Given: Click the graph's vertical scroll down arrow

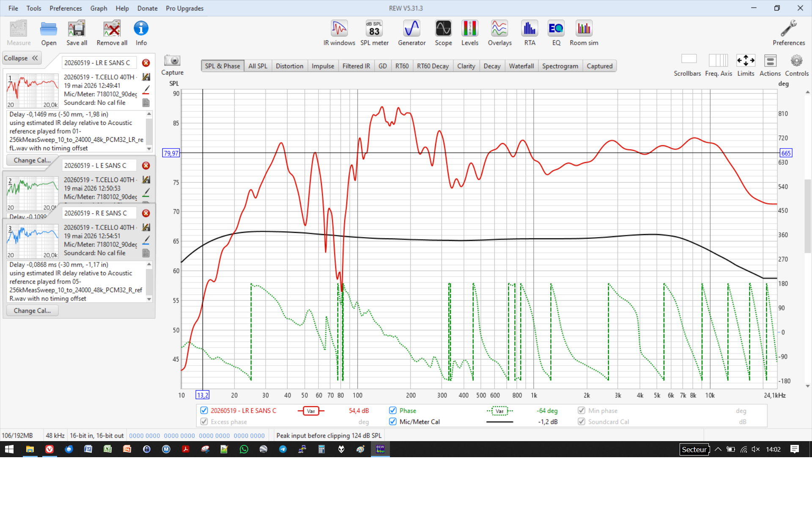Looking at the screenshot, I should (x=808, y=386).
